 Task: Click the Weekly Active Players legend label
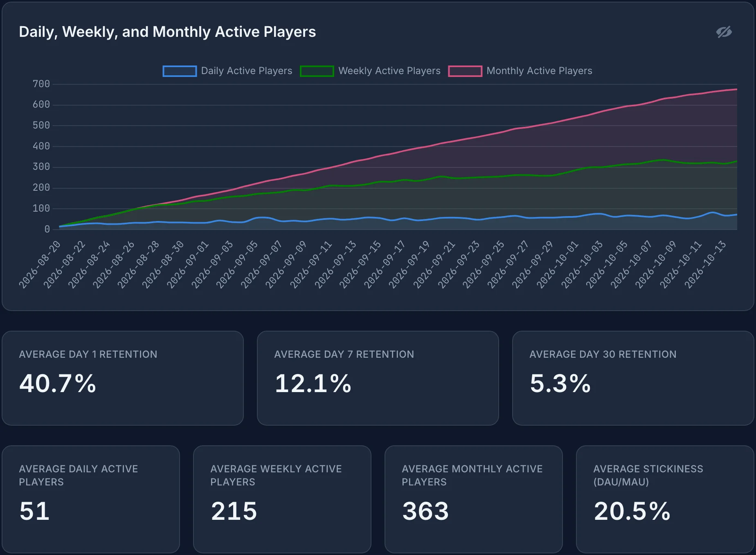pos(389,71)
